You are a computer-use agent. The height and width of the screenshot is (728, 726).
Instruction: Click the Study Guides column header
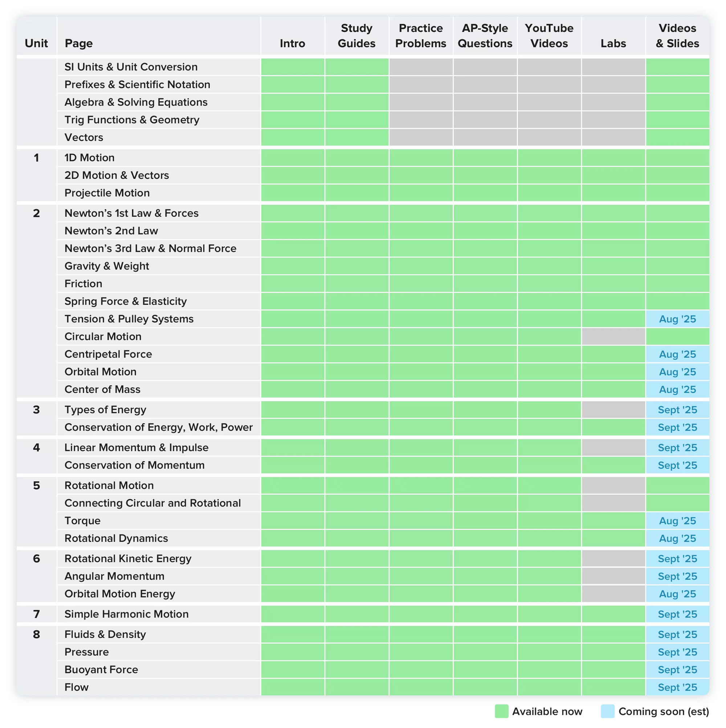point(356,36)
